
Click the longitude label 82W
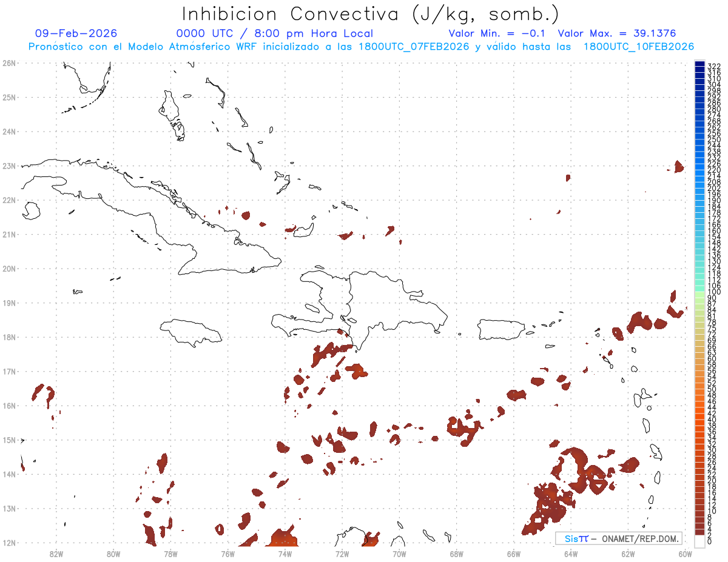click(x=56, y=553)
